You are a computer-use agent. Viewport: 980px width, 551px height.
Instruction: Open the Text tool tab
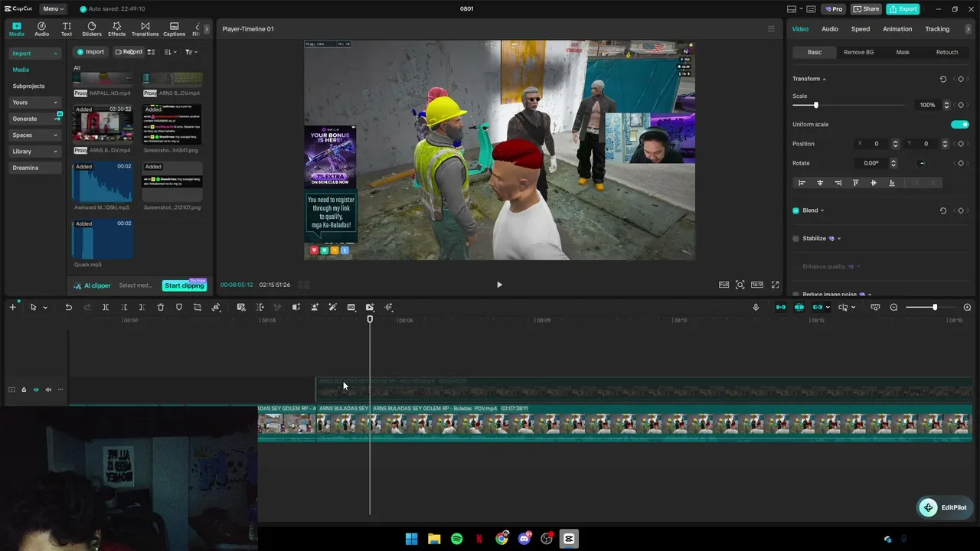[67, 29]
